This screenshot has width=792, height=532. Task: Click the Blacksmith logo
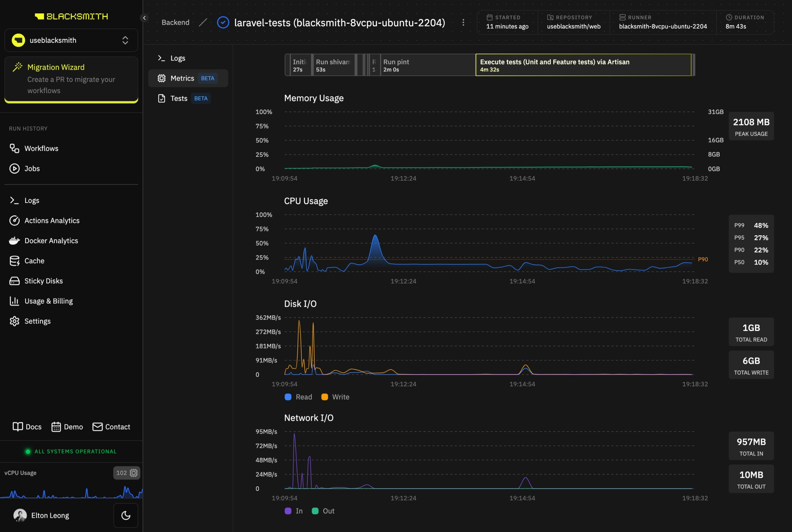[71, 16]
